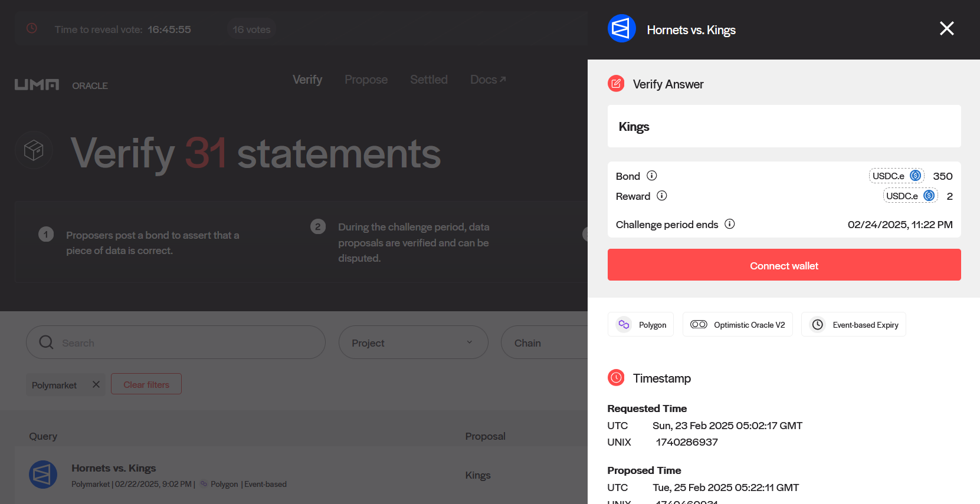Click the Polygon icon in the chain tag

point(624,324)
